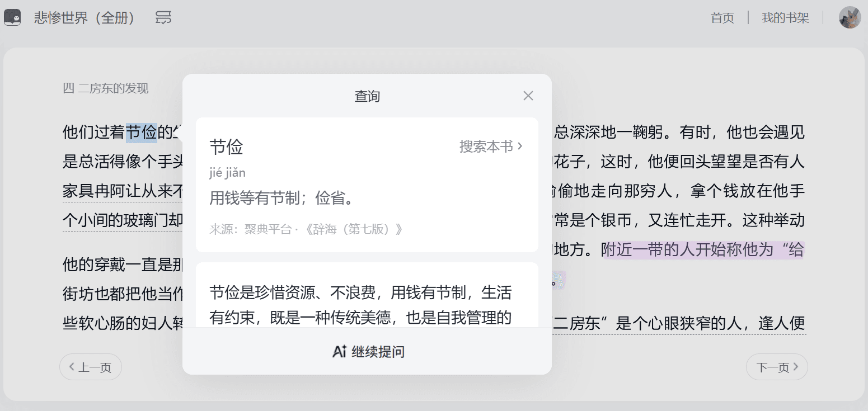Open the 查询 panel title area
This screenshot has height=411, width=868.
(x=367, y=96)
